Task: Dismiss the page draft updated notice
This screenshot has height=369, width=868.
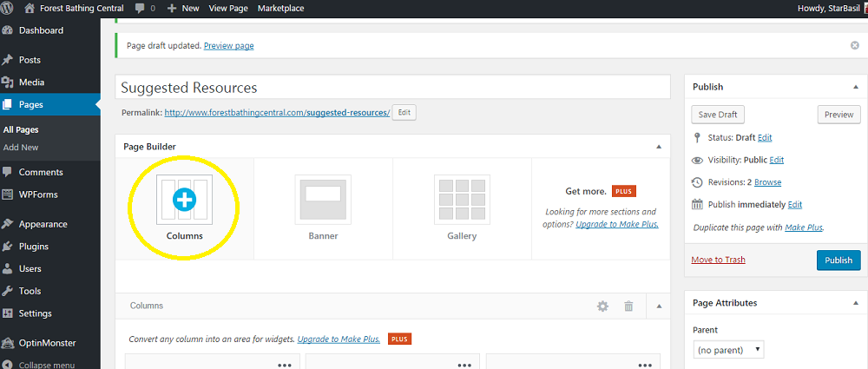Action: coord(855,45)
